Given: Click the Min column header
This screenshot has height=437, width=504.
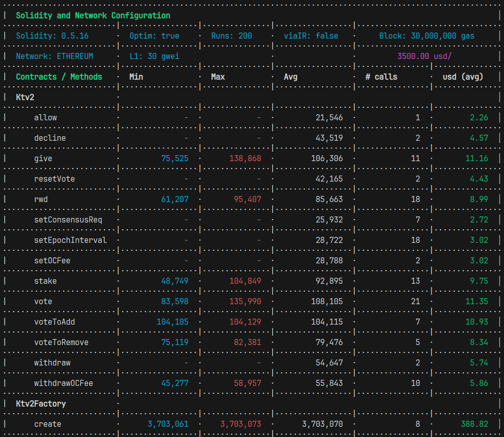Looking at the screenshot, I should [136, 76].
